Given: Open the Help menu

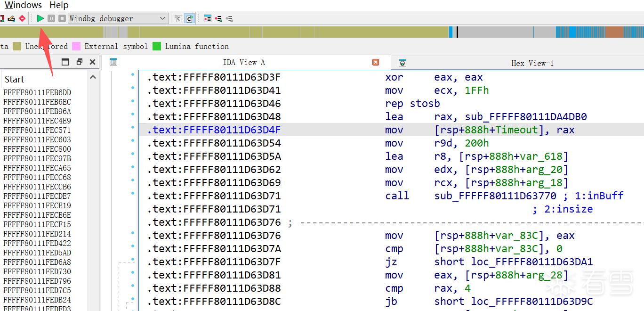Looking at the screenshot, I should [59, 5].
